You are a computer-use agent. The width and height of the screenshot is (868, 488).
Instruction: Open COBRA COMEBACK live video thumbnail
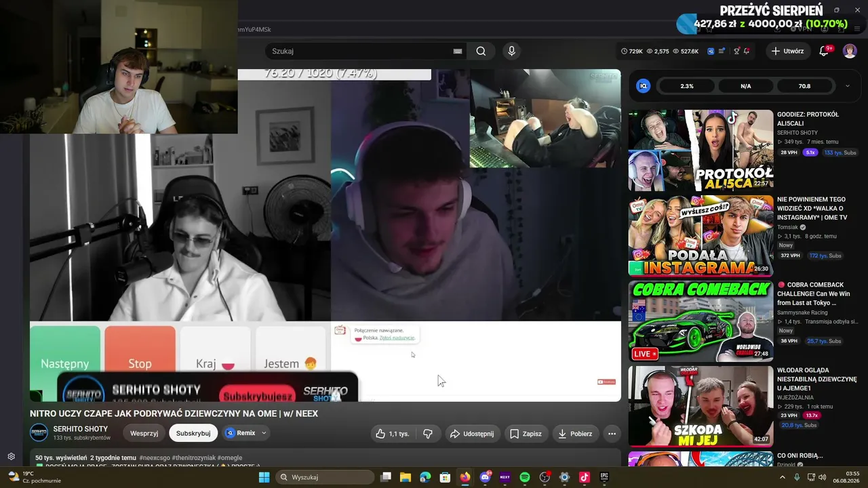pos(701,321)
